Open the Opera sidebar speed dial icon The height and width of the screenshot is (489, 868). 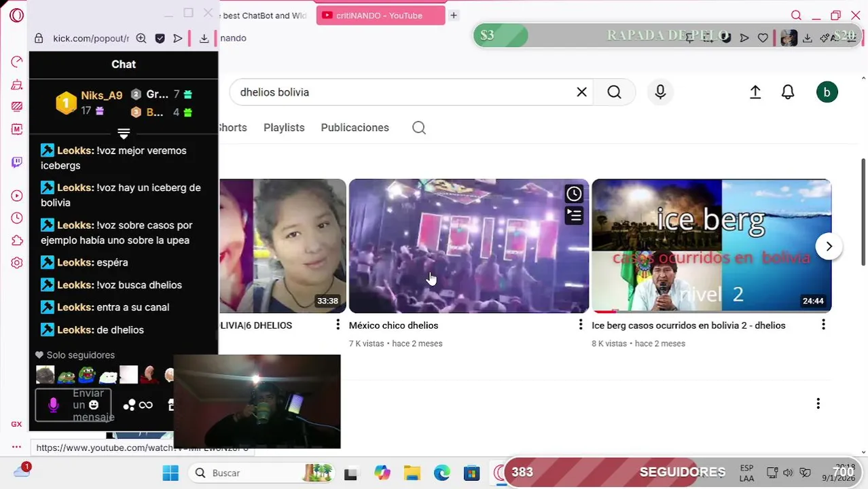pos(17,62)
